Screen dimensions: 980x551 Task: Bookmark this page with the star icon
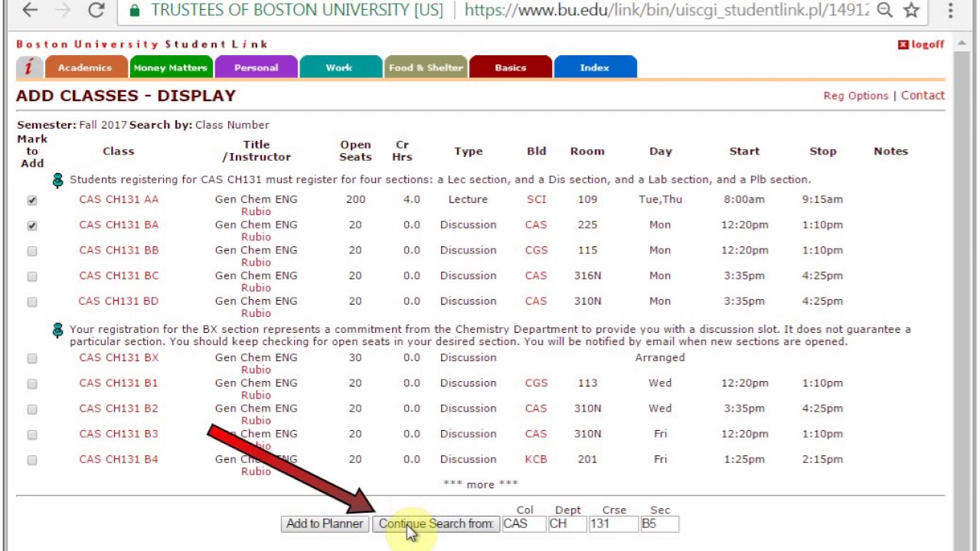point(911,10)
